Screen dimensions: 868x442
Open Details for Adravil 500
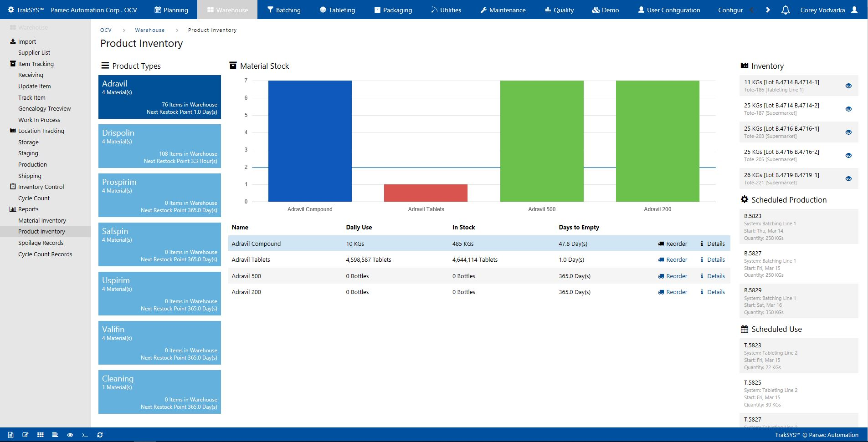[713, 276]
